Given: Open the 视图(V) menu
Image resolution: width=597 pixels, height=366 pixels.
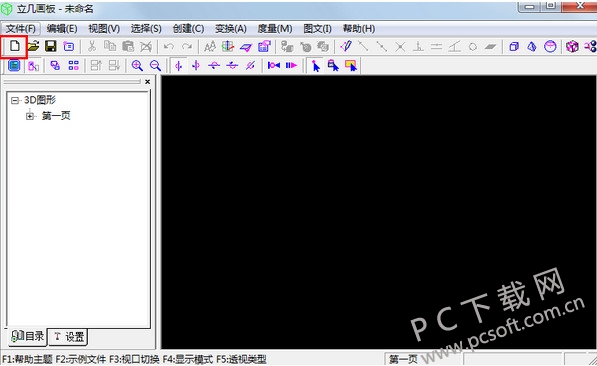Looking at the screenshot, I should click(x=104, y=29).
